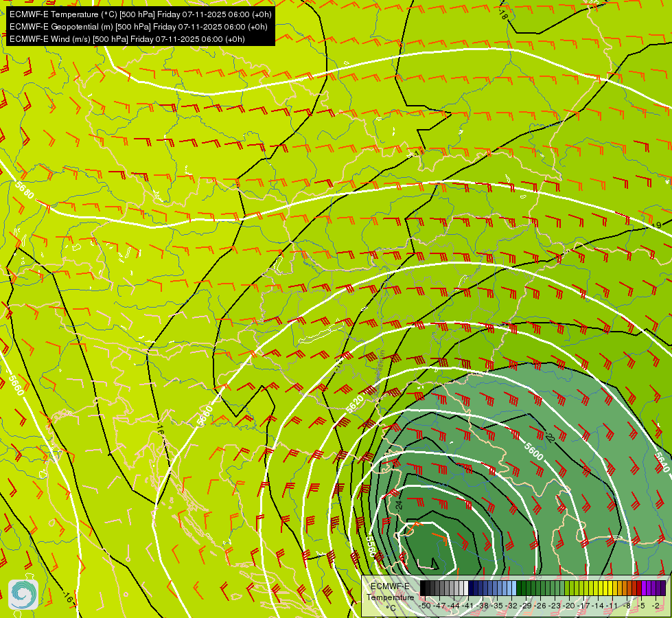Pick the white swatch on the temperature scale
The width and height of the screenshot is (672, 618).
pyautogui.click(x=466, y=588)
